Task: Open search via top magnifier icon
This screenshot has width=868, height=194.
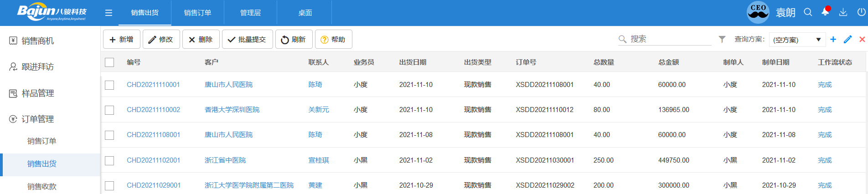Action: tap(808, 12)
